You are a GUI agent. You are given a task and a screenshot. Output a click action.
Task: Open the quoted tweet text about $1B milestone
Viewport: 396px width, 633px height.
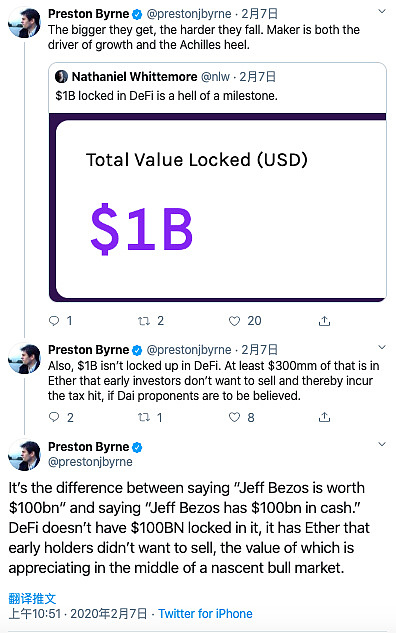coord(166,96)
